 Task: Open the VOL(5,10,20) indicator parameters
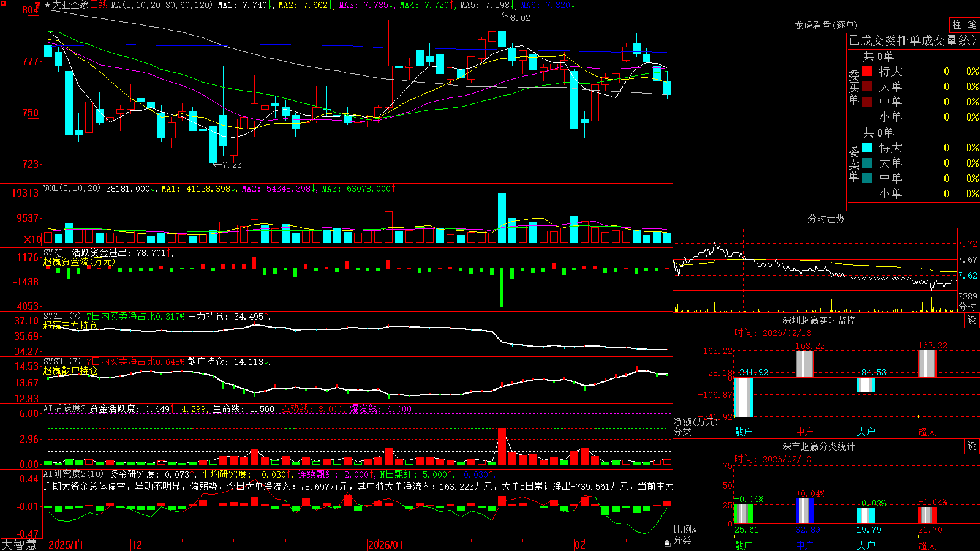click(x=72, y=189)
